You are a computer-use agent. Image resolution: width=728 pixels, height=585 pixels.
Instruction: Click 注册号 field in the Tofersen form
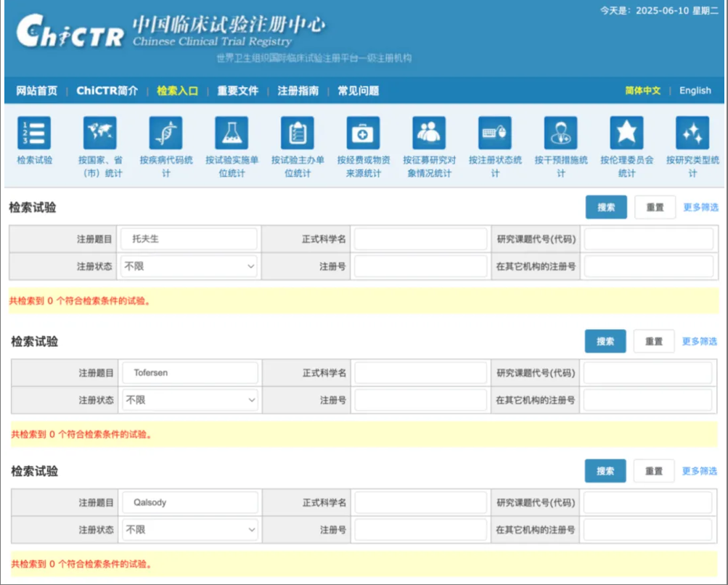coord(421,400)
